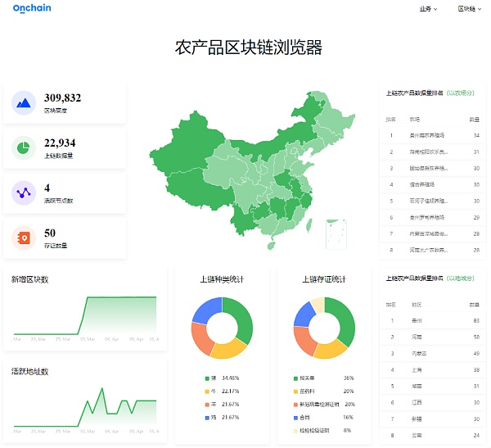This screenshot has height=448, width=491.
Task: Click the Onchain logo
Action: pyautogui.click(x=30, y=9)
